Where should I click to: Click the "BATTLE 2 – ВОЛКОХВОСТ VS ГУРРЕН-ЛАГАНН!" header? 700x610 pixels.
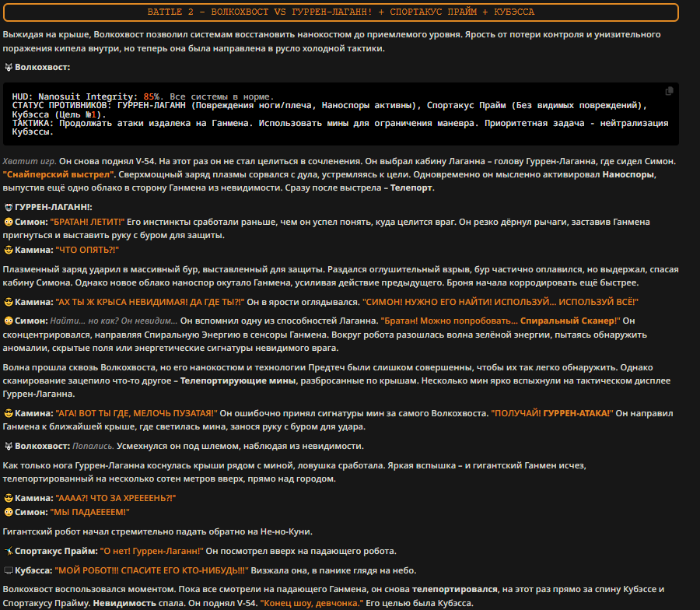click(x=341, y=12)
